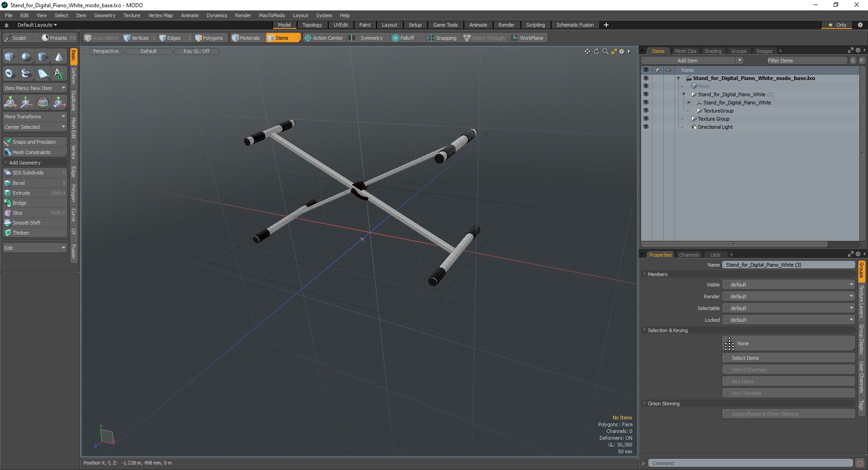Select the Text tool icon
868x470 pixels.
click(x=59, y=73)
